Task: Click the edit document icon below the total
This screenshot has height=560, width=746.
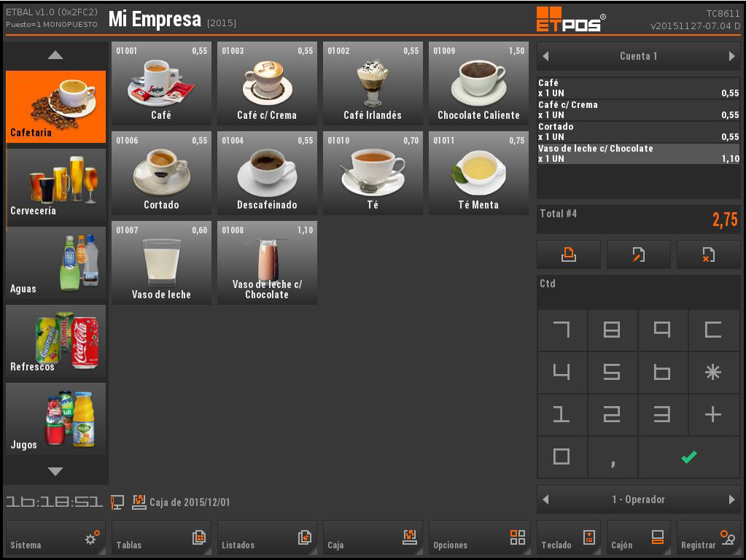Action: (639, 254)
